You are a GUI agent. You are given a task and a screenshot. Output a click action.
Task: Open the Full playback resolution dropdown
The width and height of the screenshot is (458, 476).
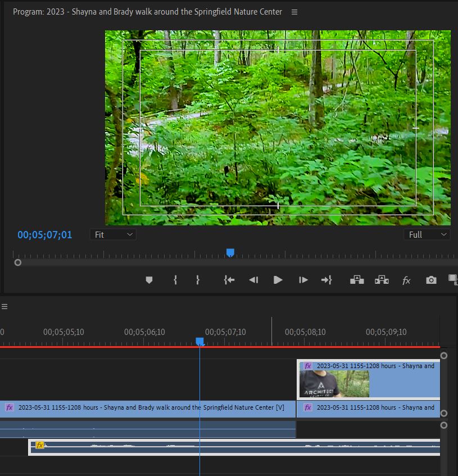coord(427,235)
